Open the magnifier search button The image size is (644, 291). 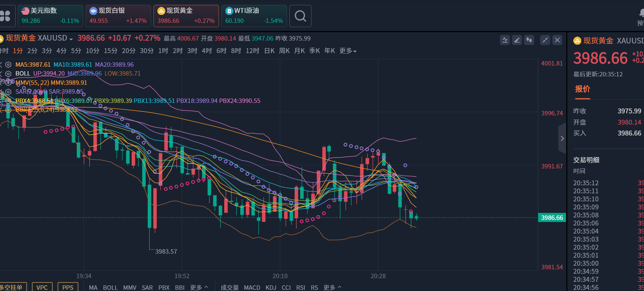[300, 16]
